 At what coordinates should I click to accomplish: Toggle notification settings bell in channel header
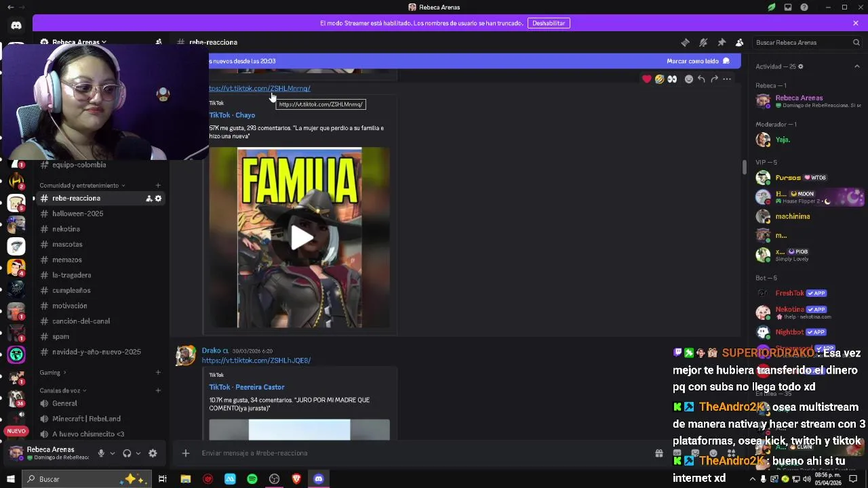[x=703, y=42]
